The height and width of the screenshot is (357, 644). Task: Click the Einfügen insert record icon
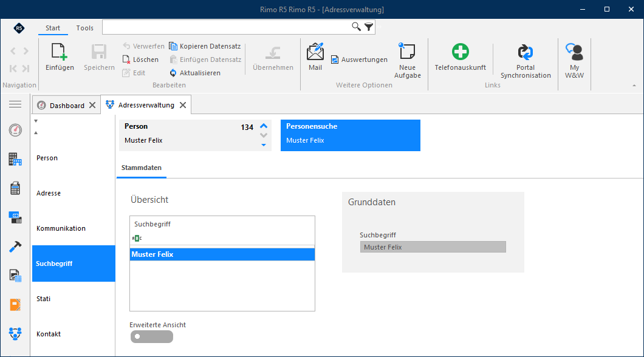click(60, 52)
